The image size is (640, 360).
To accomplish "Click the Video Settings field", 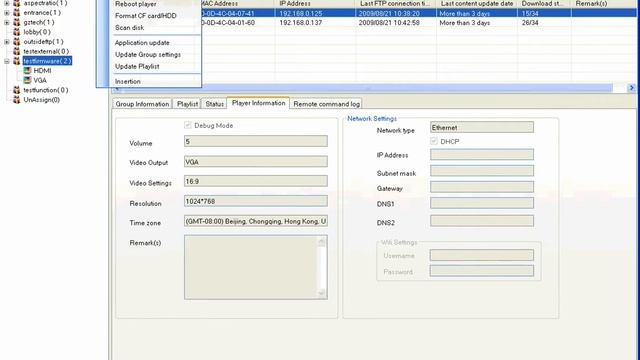I will tap(256, 181).
